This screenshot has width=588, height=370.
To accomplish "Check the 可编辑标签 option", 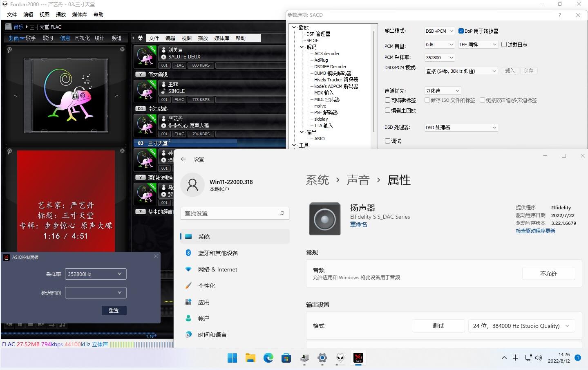I will point(387,100).
